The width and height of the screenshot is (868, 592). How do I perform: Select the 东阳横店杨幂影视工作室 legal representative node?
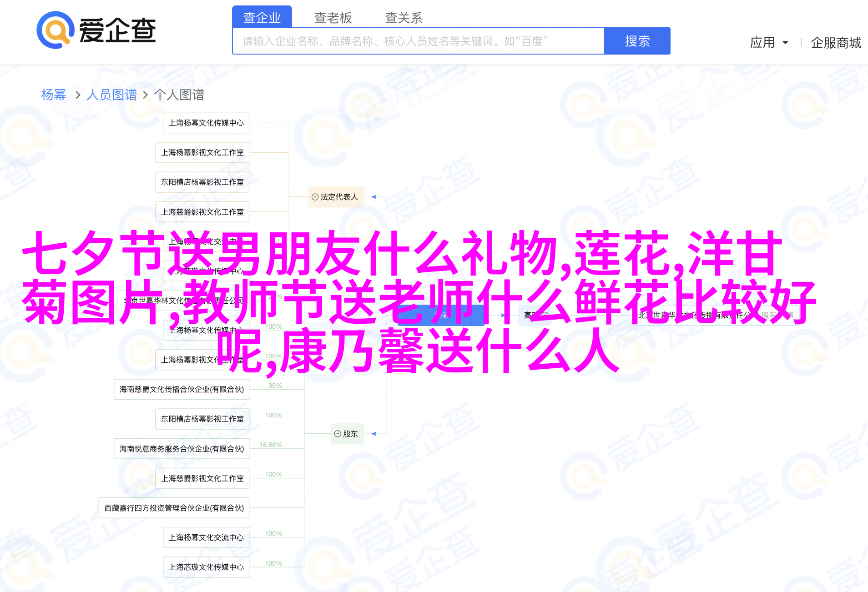click(202, 182)
